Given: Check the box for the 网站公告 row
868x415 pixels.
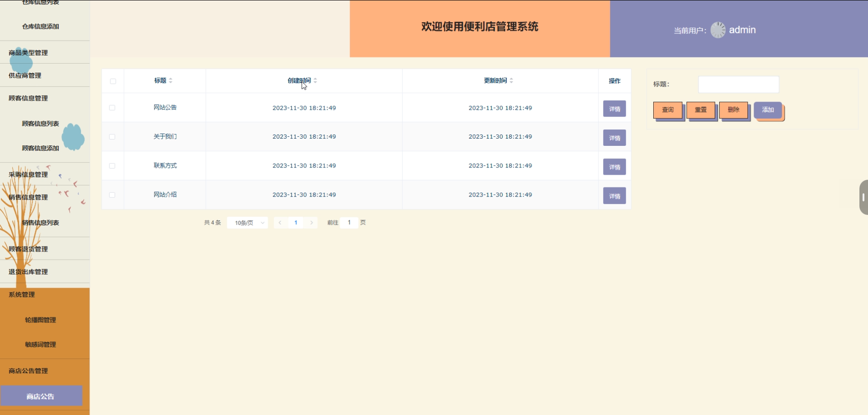Looking at the screenshot, I should pyautogui.click(x=112, y=108).
